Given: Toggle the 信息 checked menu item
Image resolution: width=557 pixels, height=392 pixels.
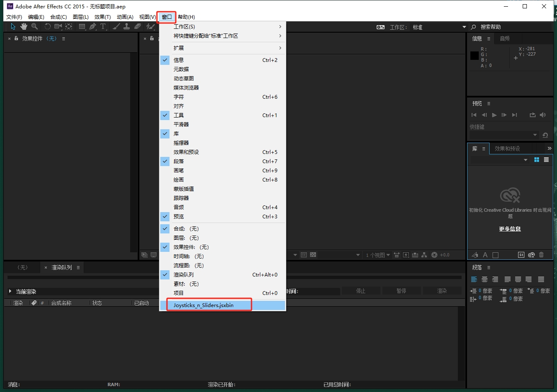Looking at the screenshot, I should click(x=222, y=60).
